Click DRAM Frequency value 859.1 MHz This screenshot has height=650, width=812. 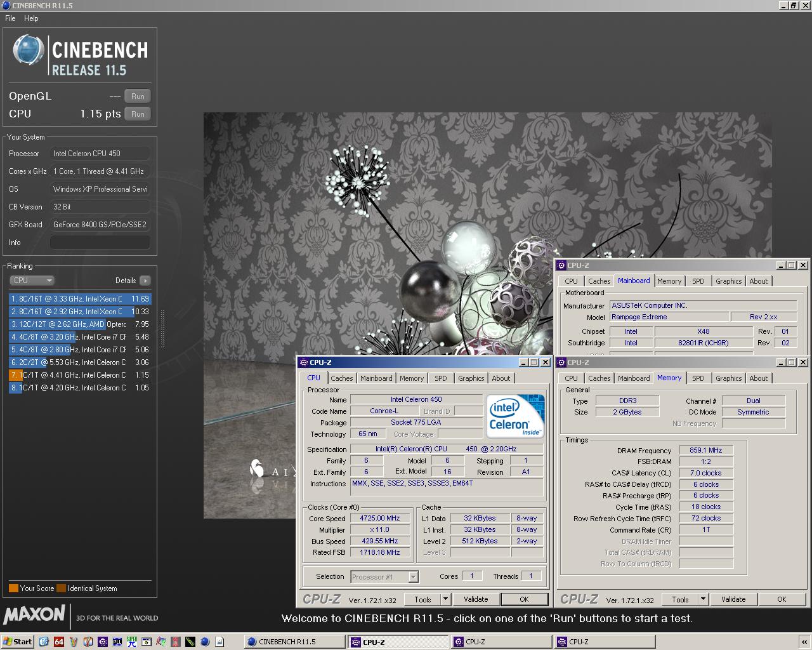(706, 450)
